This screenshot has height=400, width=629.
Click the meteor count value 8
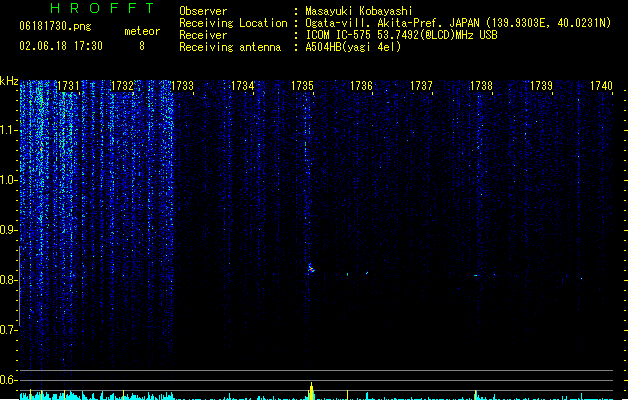(x=142, y=46)
